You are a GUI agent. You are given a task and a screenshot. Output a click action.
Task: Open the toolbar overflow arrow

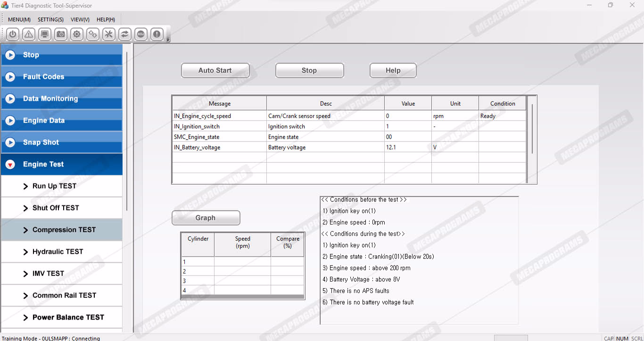(x=168, y=40)
